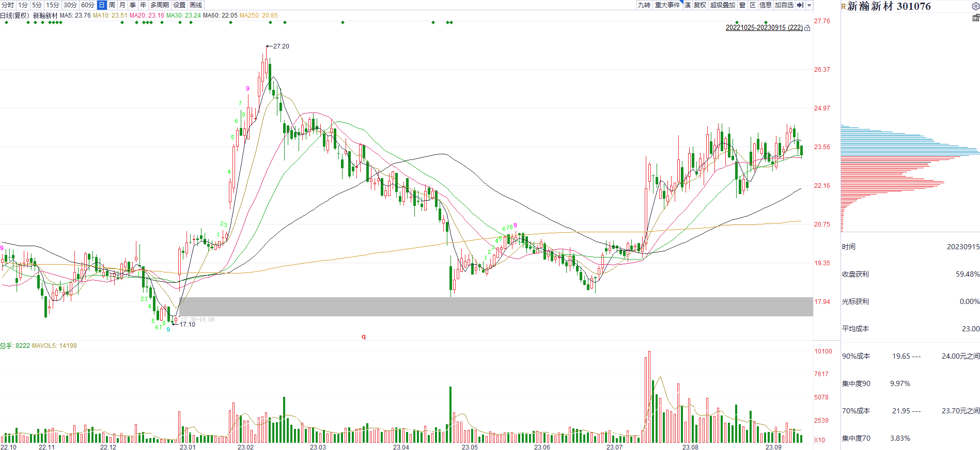This screenshot has width=980, height=450.
Task: Click the 时间 20230915 value
Action: pos(963,247)
